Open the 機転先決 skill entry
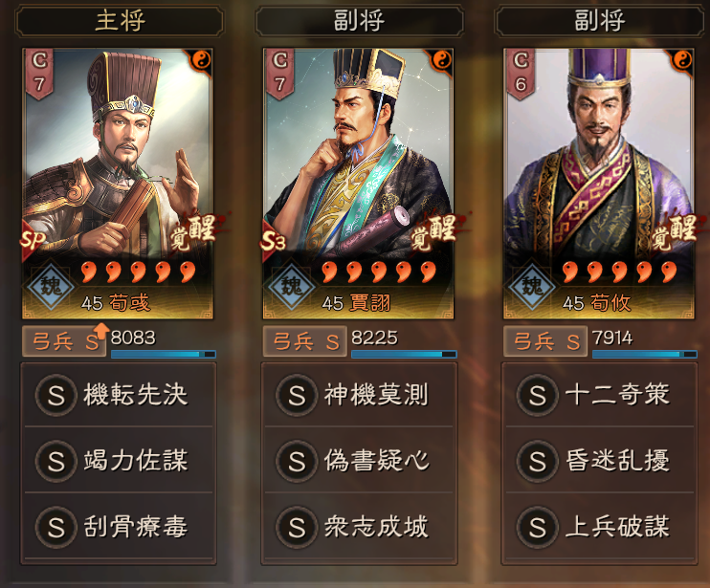Screen dimensions: 710x588 (x=119, y=395)
